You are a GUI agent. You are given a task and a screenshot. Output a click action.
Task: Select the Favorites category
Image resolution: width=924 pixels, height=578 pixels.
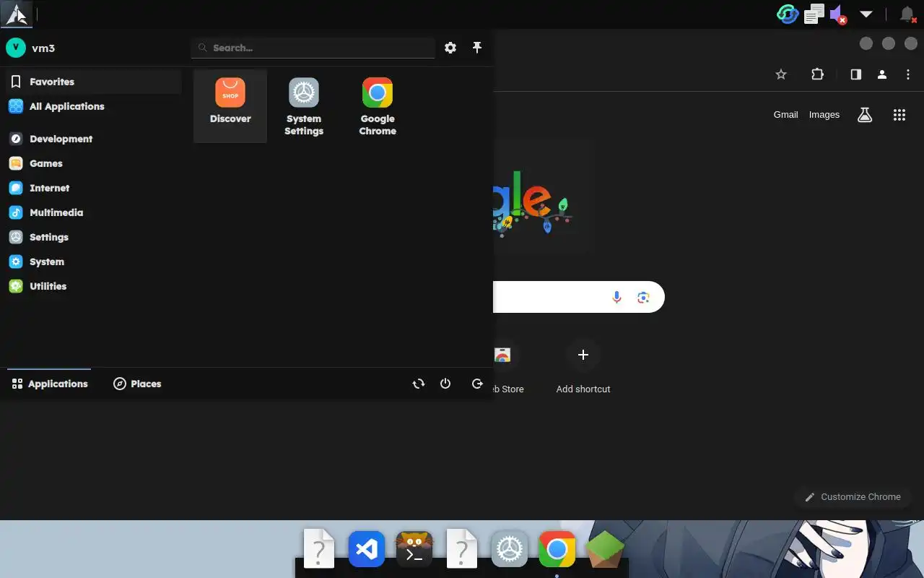point(93,82)
